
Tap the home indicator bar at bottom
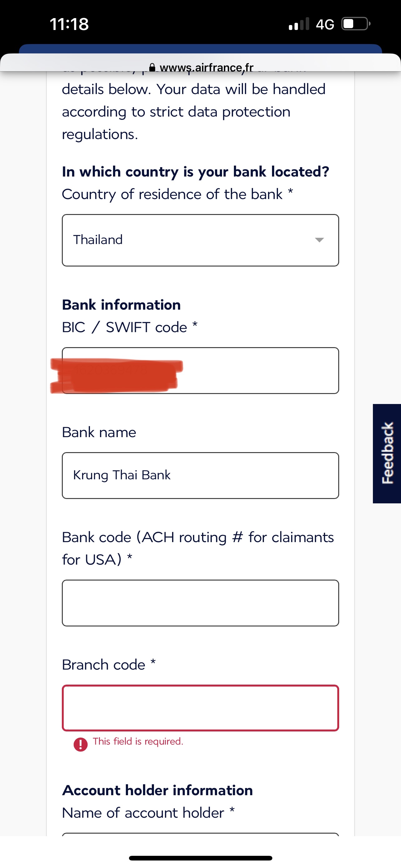click(x=200, y=858)
